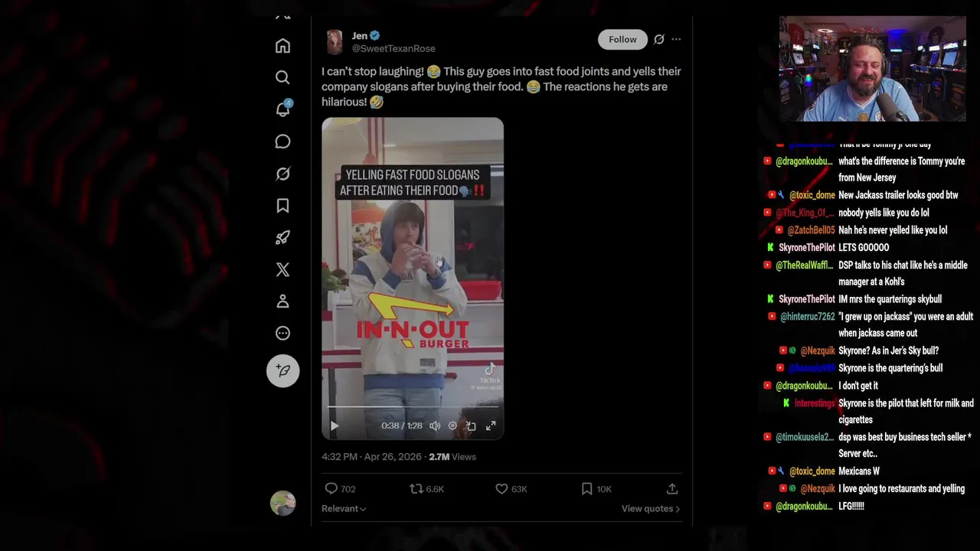
Task: Open the three-dot post options menu
Action: [676, 39]
